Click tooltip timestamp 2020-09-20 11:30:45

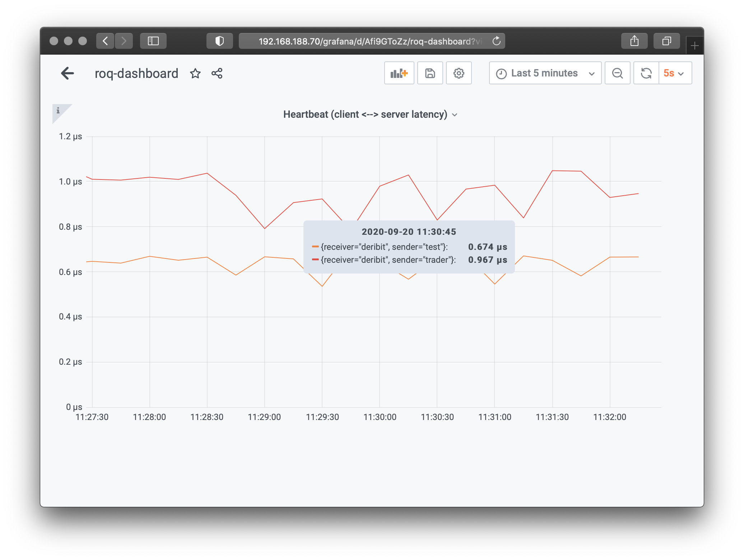(409, 232)
